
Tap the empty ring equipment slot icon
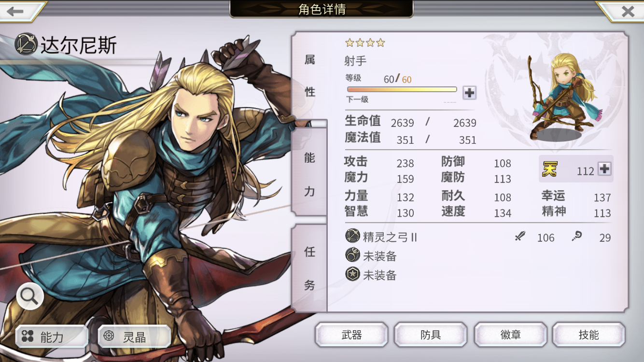click(353, 255)
